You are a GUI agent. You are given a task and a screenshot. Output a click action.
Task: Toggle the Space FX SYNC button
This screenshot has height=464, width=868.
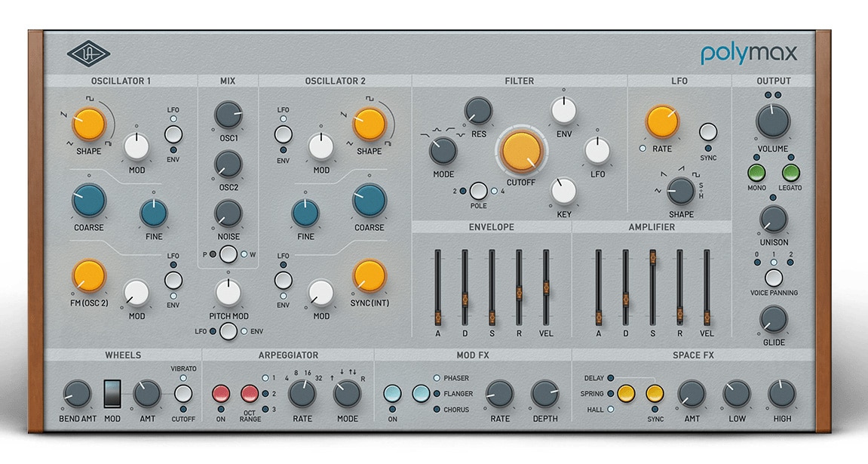click(655, 394)
